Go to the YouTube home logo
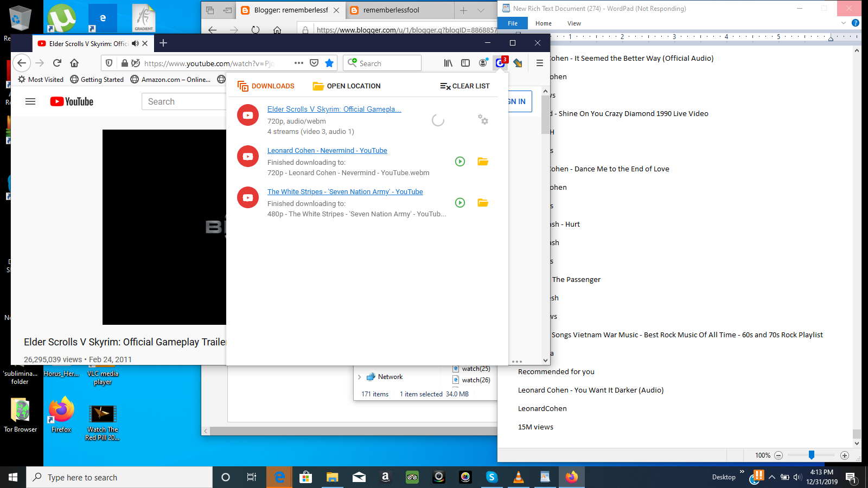 [72, 101]
